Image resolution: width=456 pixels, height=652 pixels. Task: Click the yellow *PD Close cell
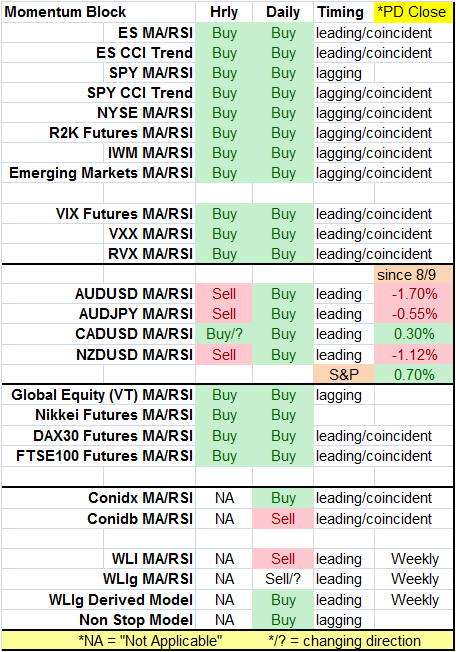point(414,12)
